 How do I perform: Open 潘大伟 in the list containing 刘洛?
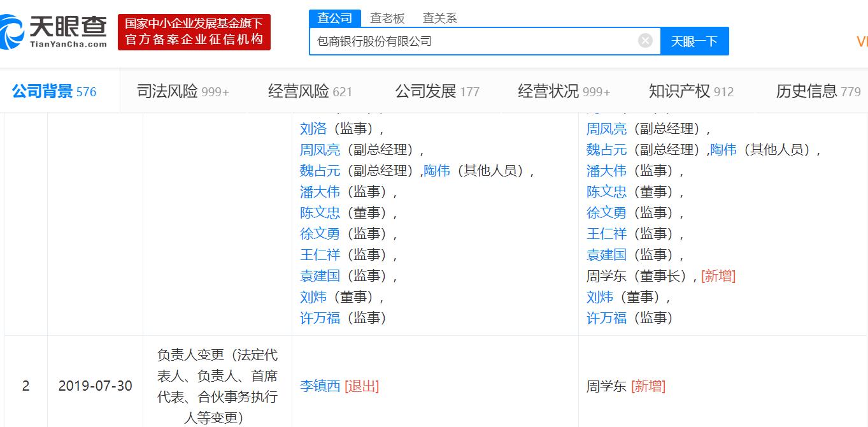[320, 192]
